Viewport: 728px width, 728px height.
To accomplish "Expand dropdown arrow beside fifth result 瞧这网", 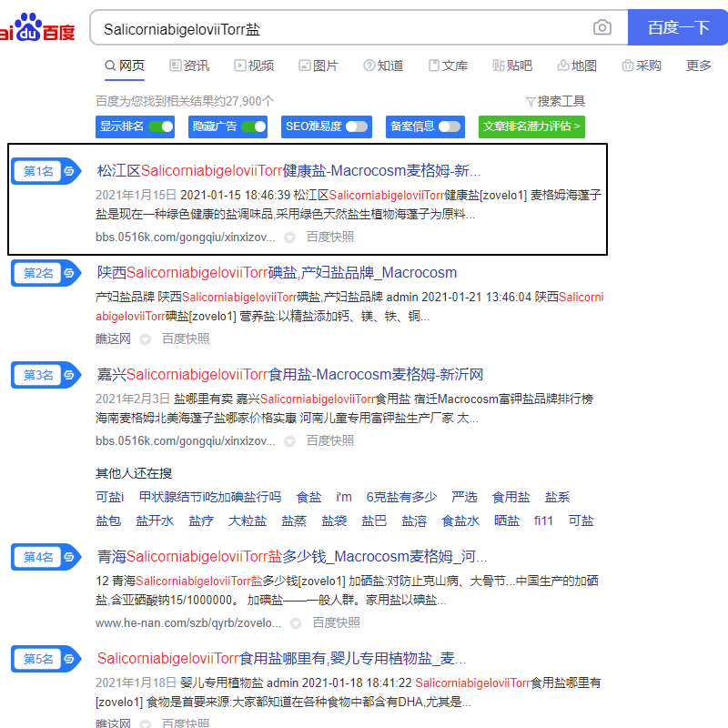I will point(146,723).
